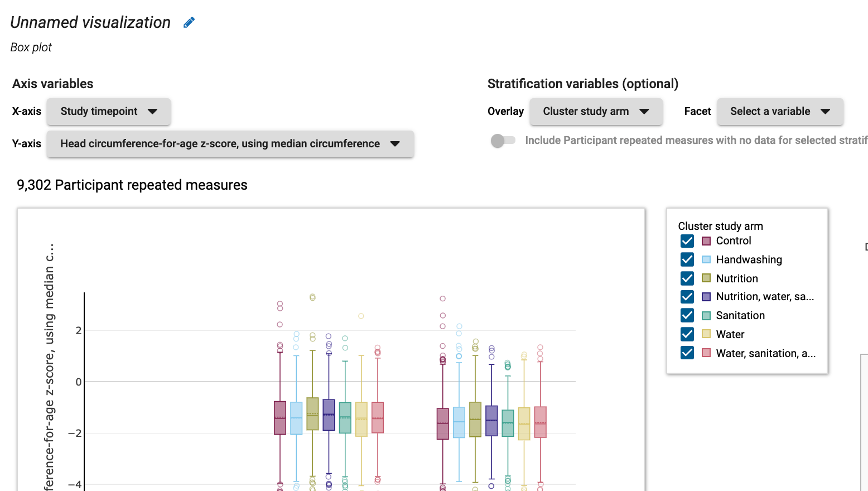Click the Water, sanitation, a... legend label
Image resolution: width=868 pixels, height=491 pixels.
[x=766, y=353]
